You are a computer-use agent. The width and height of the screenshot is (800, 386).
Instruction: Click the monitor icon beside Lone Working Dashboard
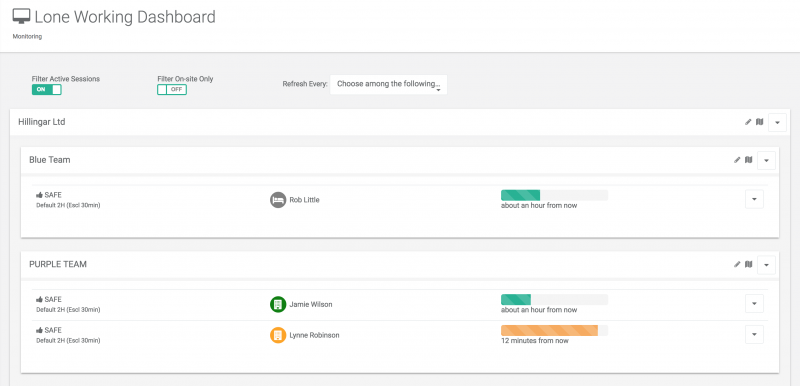click(x=21, y=16)
